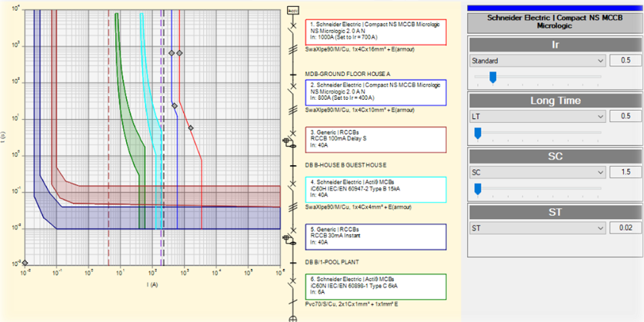Click the diamond marker at chart origin corner

click(25, 263)
